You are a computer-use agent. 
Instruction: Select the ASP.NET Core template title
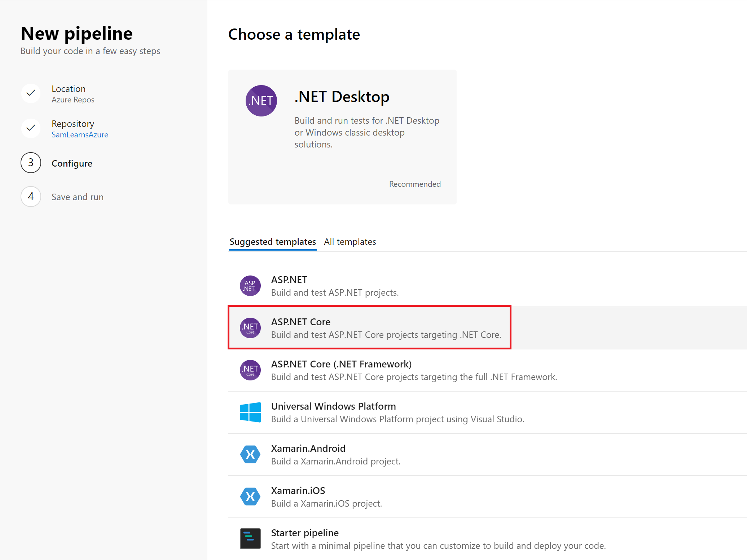pos(300,322)
